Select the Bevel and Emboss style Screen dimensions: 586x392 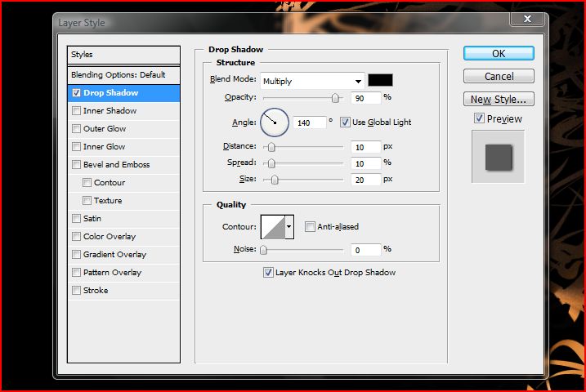click(116, 165)
